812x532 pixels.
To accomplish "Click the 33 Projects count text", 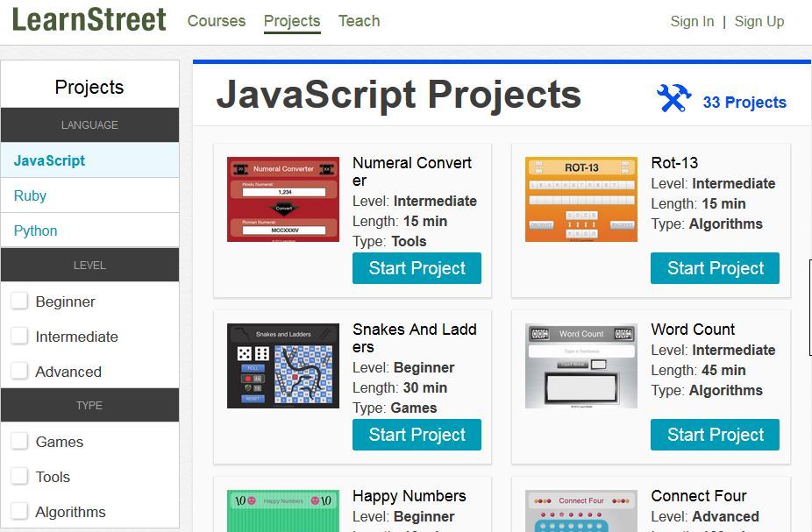I will pyautogui.click(x=744, y=102).
